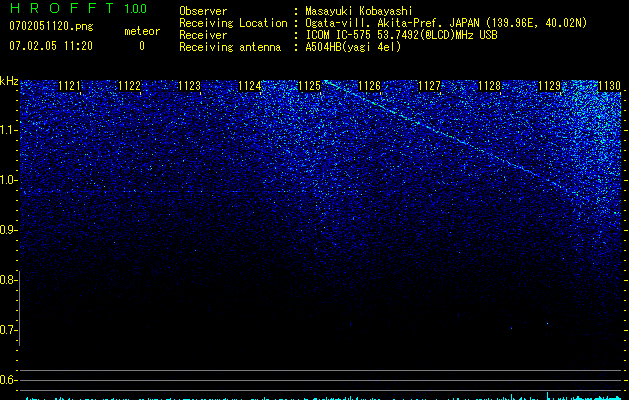629x400 pixels.
Task: Click the 1125 time marker
Action: pyautogui.click(x=310, y=86)
